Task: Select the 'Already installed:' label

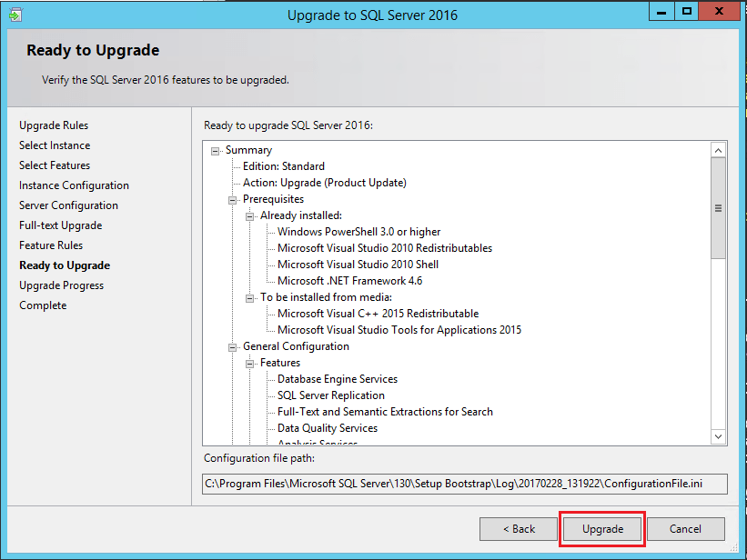Action: click(301, 215)
